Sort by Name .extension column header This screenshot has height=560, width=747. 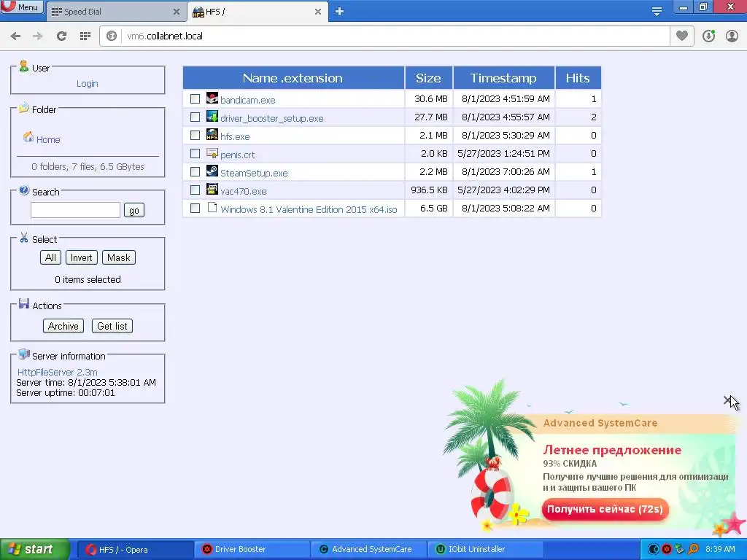[x=293, y=78]
